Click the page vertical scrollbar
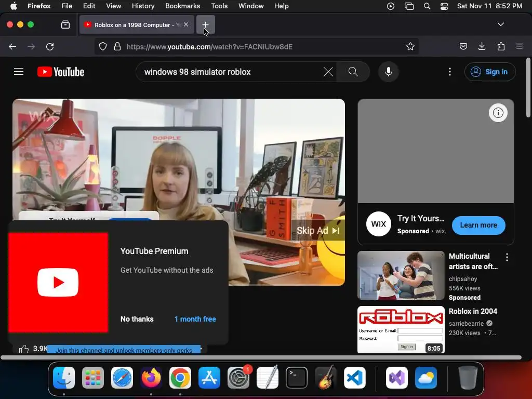Screen dimensions: 532x399 pos(528,88)
